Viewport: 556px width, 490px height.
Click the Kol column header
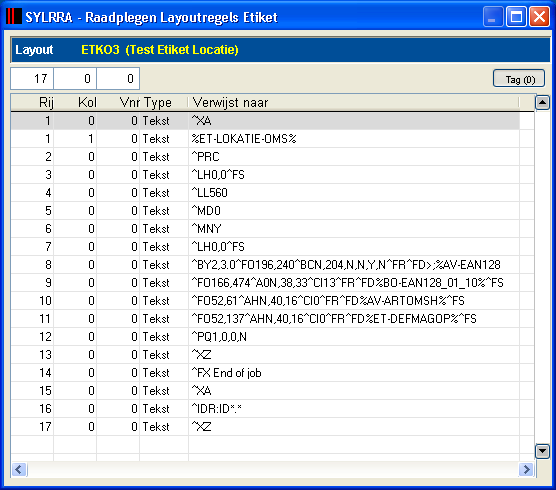tap(75, 103)
